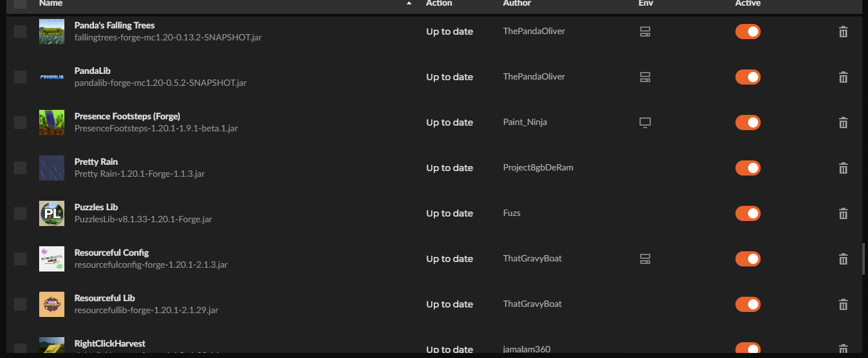Click the Puzzles Lib mod thumbnail
Viewport: 868px width, 358px height.
pyautogui.click(x=51, y=213)
